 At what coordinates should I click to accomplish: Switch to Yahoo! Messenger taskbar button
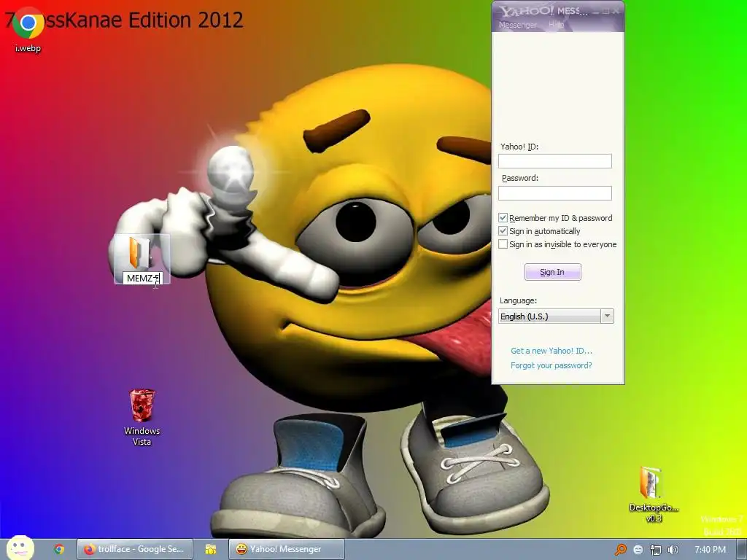coord(286,549)
